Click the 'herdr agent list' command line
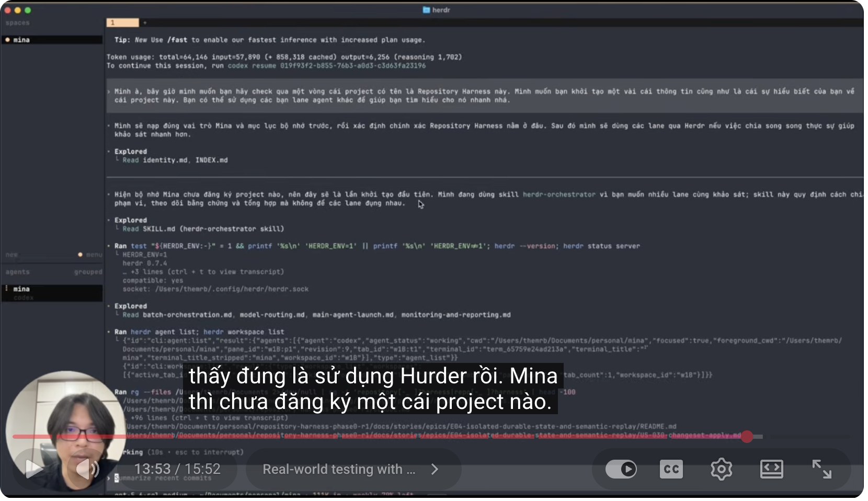The image size is (868, 501). click(x=199, y=332)
